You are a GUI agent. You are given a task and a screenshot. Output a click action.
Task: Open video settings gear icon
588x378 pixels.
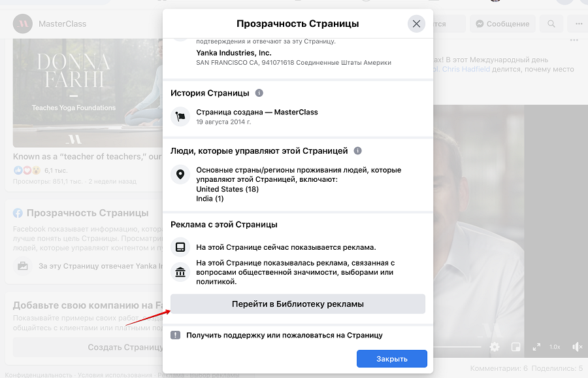(x=495, y=347)
